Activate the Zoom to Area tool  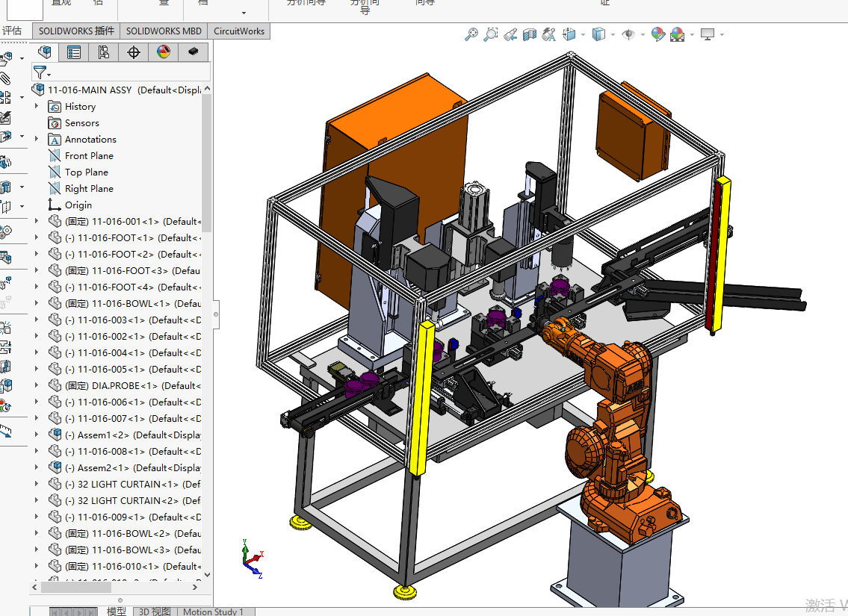tap(491, 34)
